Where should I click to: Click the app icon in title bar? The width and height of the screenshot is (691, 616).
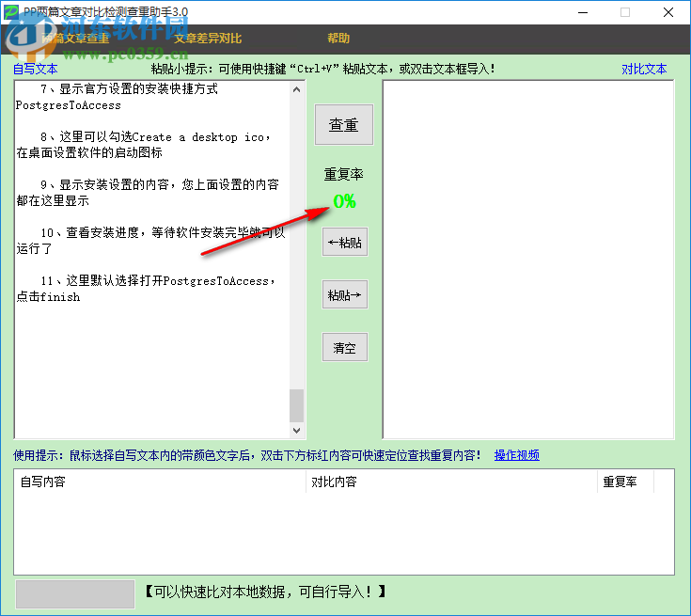click(x=11, y=12)
